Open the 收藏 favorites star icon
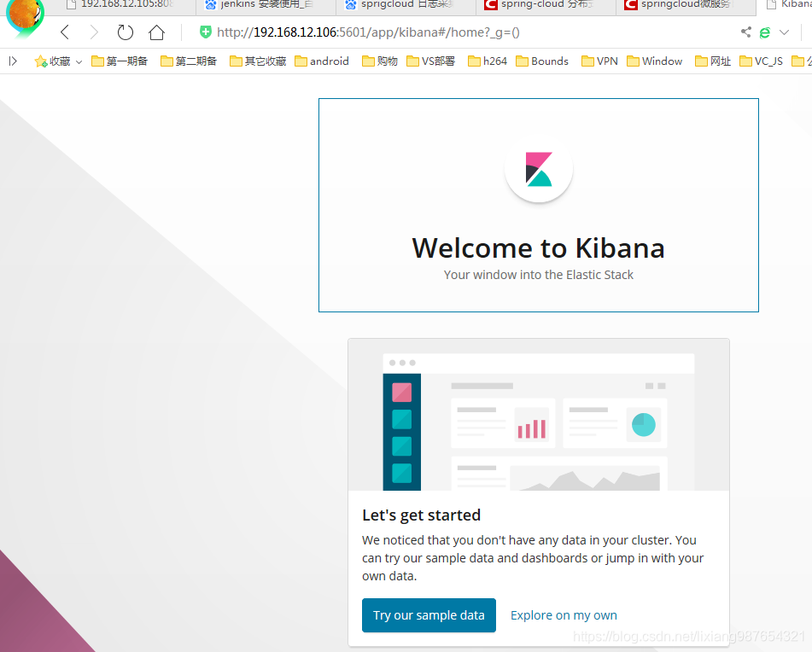 click(x=41, y=61)
